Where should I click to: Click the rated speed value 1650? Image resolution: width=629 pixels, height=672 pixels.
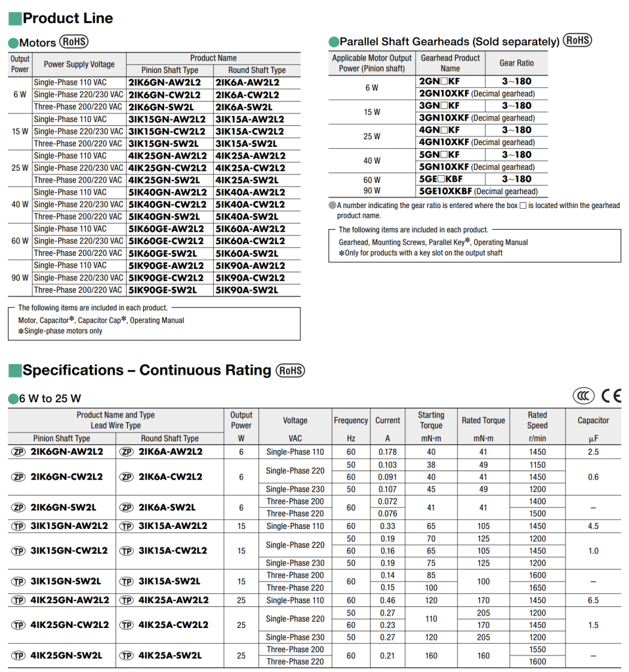pyautogui.click(x=537, y=587)
